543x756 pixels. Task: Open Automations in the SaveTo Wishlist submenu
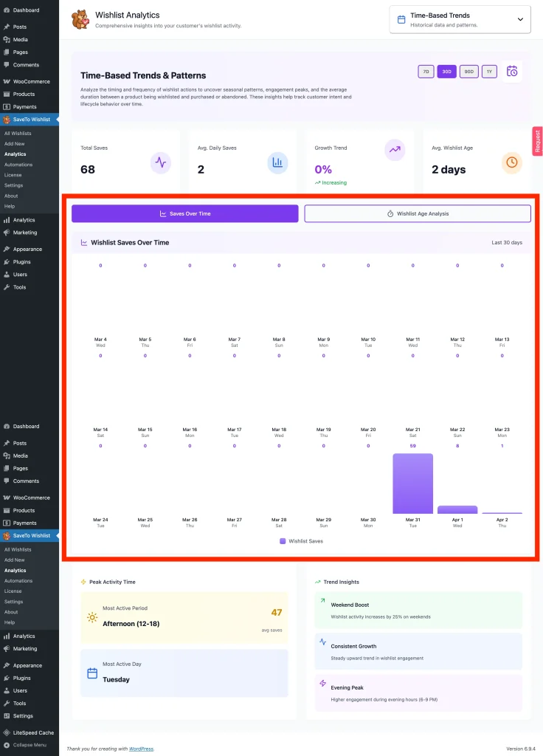tap(18, 165)
